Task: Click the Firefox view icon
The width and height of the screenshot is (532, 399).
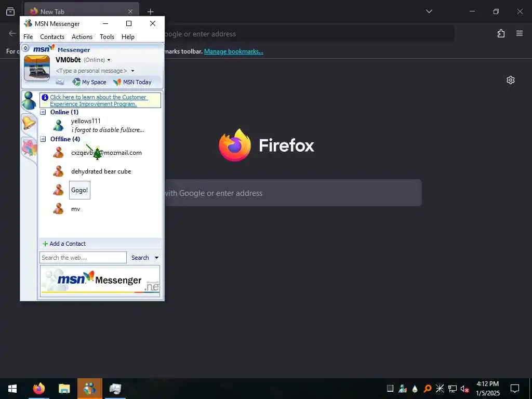Action: (10, 11)
